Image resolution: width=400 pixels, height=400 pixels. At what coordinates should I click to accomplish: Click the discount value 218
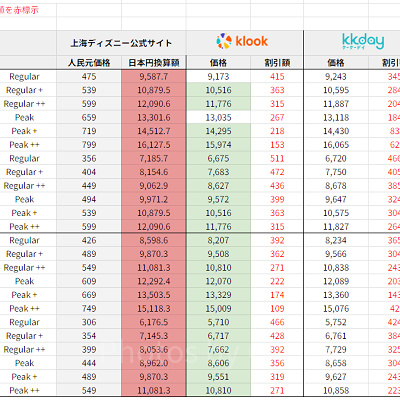(277, 131)
